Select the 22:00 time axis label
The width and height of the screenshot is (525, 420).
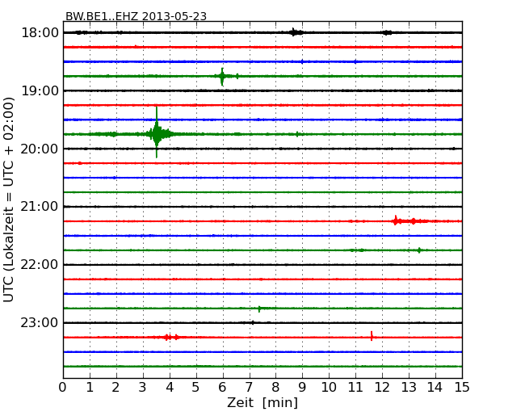pyautogui.click(x=40, y=265)
